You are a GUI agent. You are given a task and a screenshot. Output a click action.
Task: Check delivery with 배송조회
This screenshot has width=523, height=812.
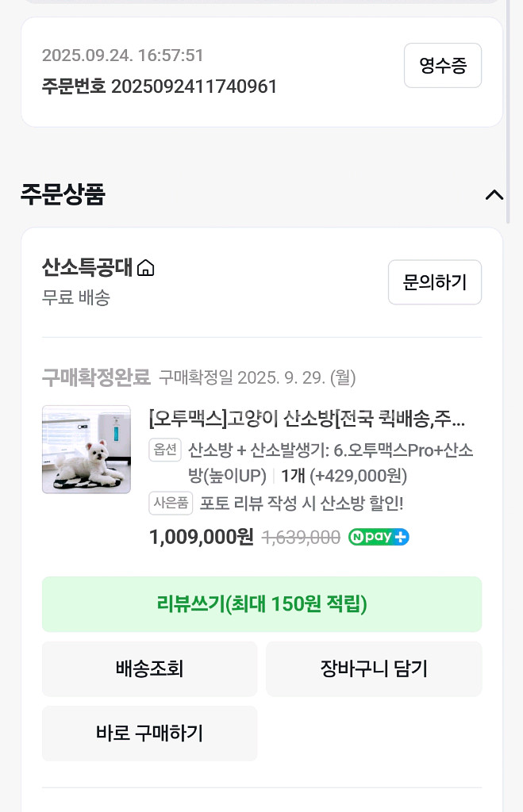149,668
